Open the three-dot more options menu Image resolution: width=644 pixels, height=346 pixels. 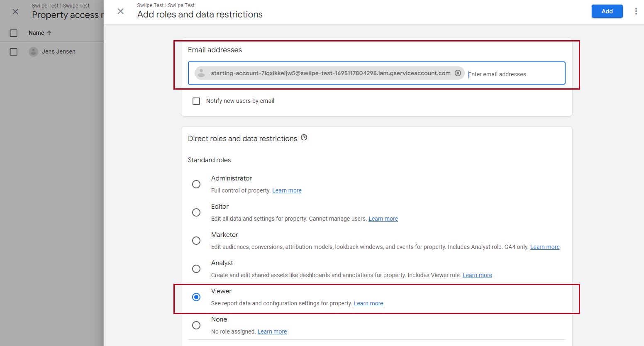(x=636, y=11)
